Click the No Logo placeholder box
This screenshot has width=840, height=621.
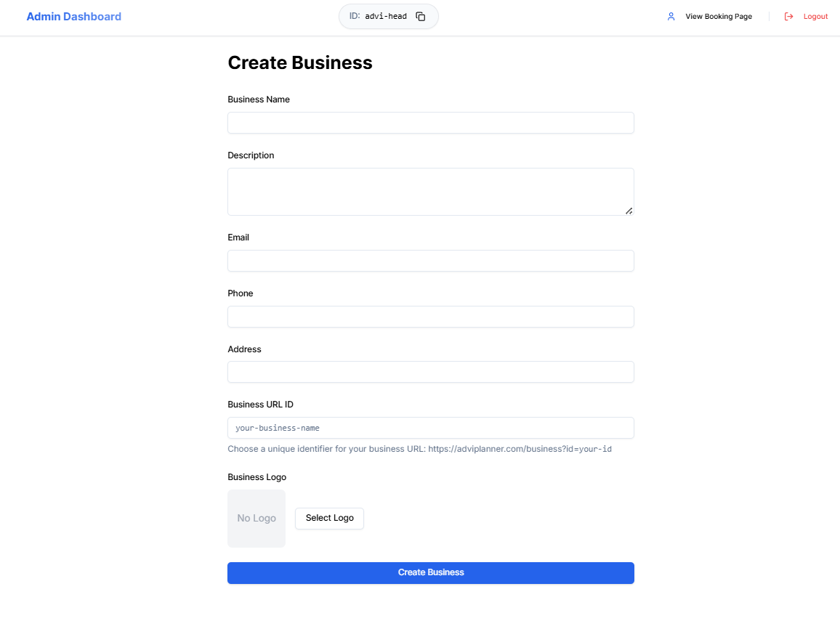click(257, 518)
